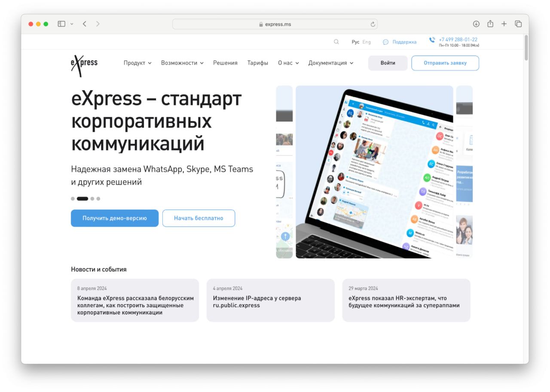Go back using the browser back arrow
550x392 pixels.
(x=85, y=24)
